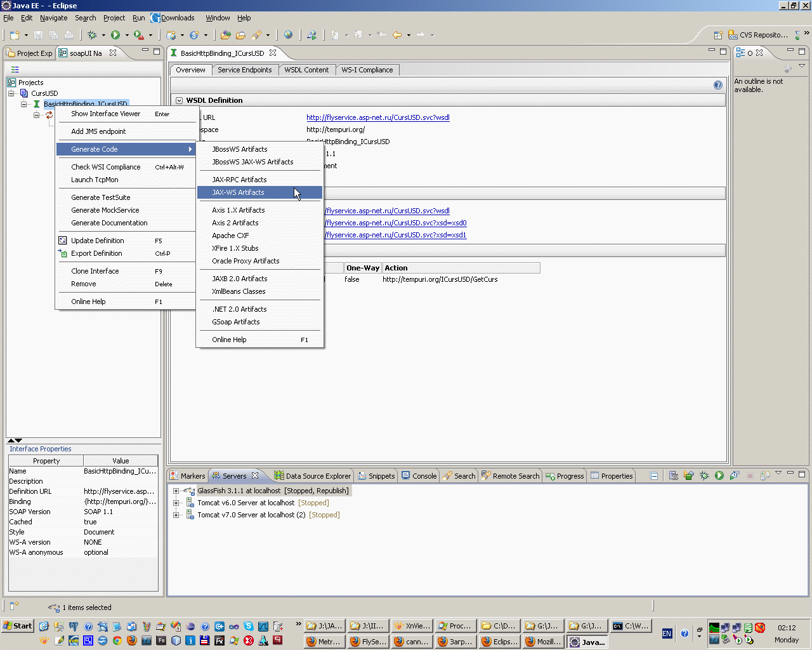Collapse the WSDL Definition section toggle
Viewport: 812px width, 650px height.
click(179, 100)
